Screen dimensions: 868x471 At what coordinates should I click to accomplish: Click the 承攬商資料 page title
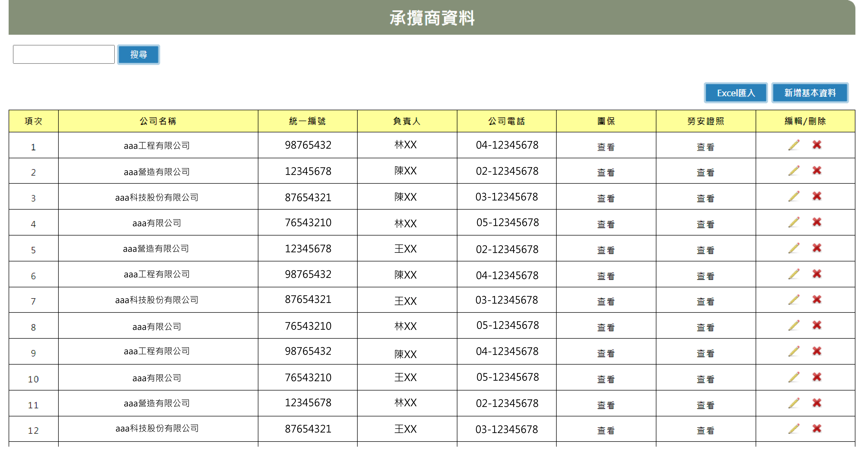432,18
